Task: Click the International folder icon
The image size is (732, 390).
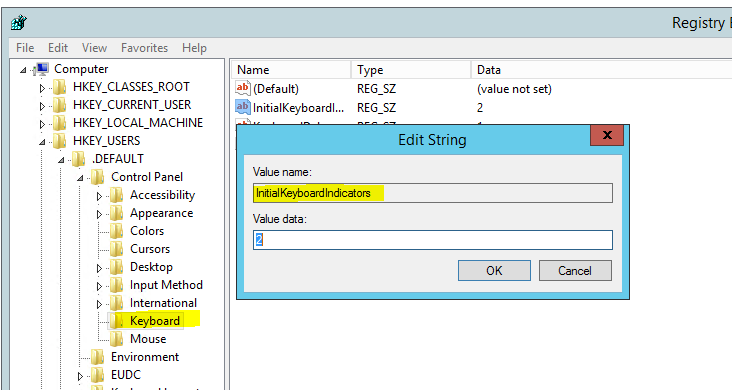Action: tap(116, 303)
